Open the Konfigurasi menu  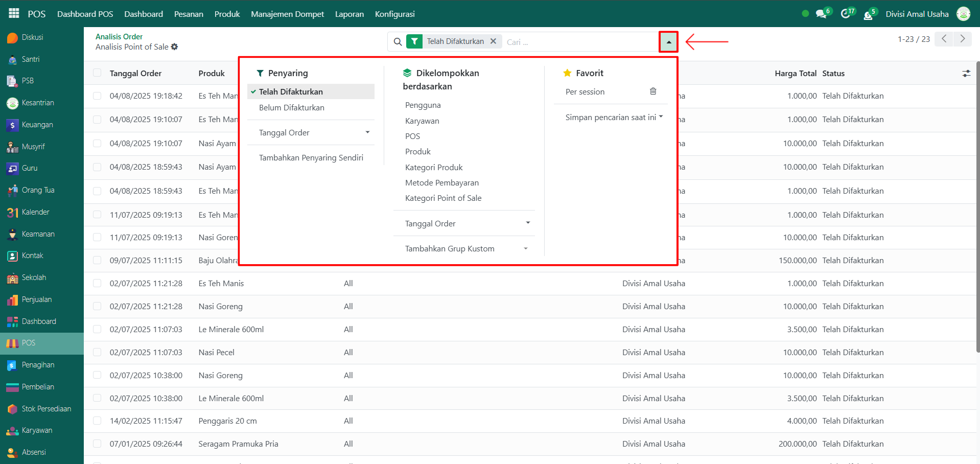(394, 14)
